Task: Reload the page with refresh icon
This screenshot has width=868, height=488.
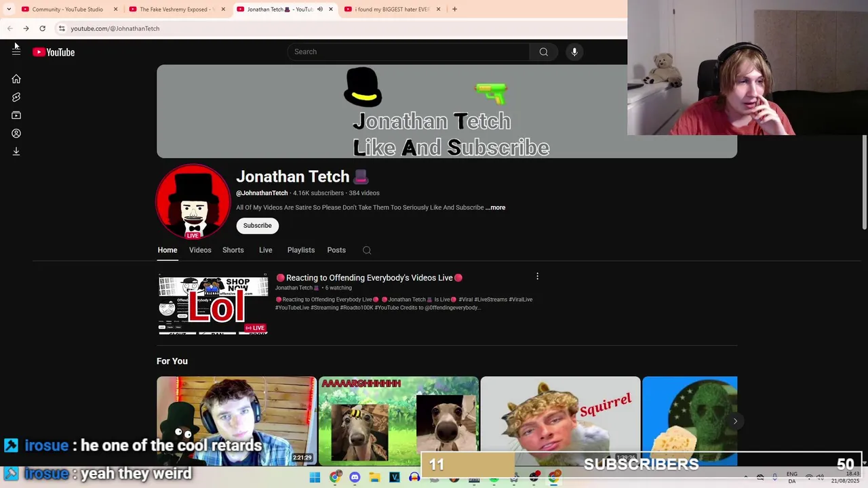Action: click(42, 28)
